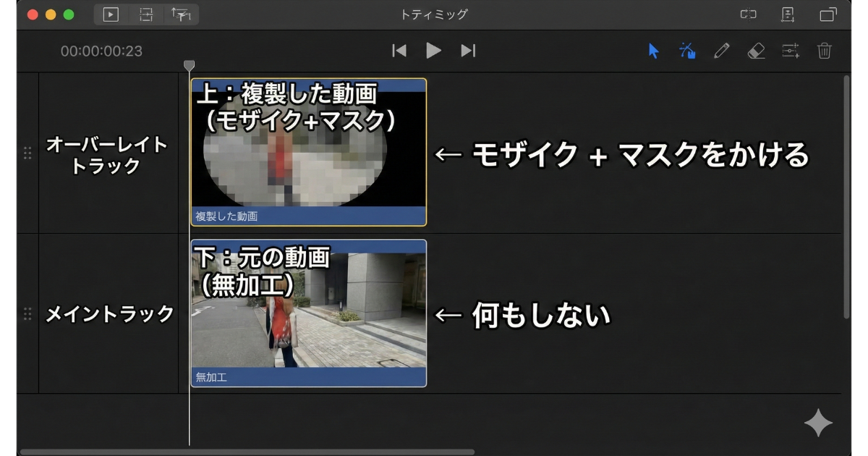Choose the pencil draw tool

click(x=721, y=51)
